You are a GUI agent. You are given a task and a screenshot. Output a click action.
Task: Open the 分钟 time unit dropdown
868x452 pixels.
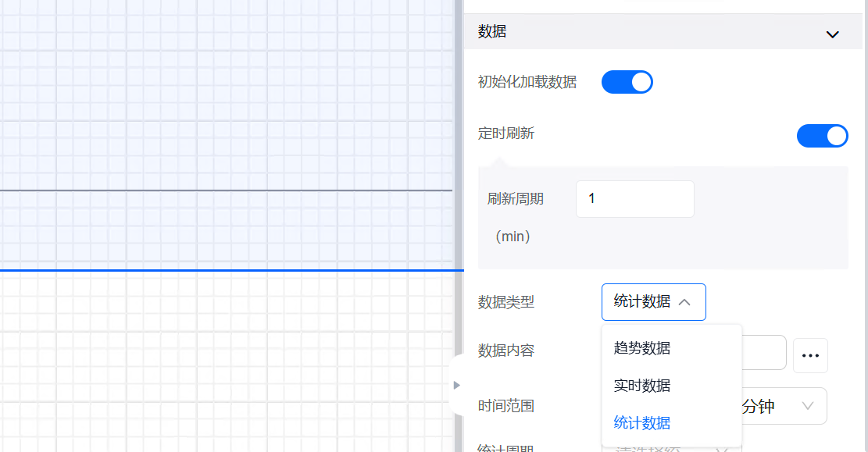(x=784, y=407)
